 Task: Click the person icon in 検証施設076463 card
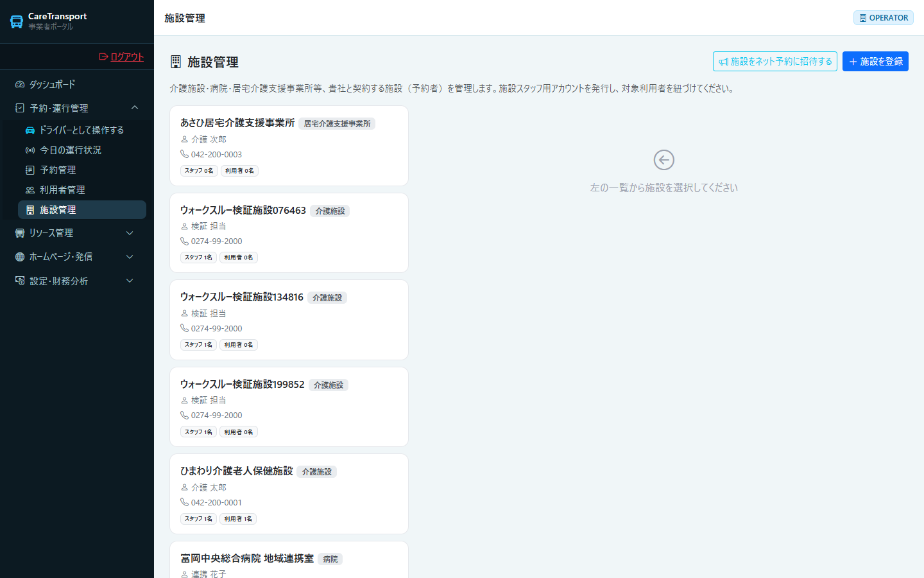[184, 226]
